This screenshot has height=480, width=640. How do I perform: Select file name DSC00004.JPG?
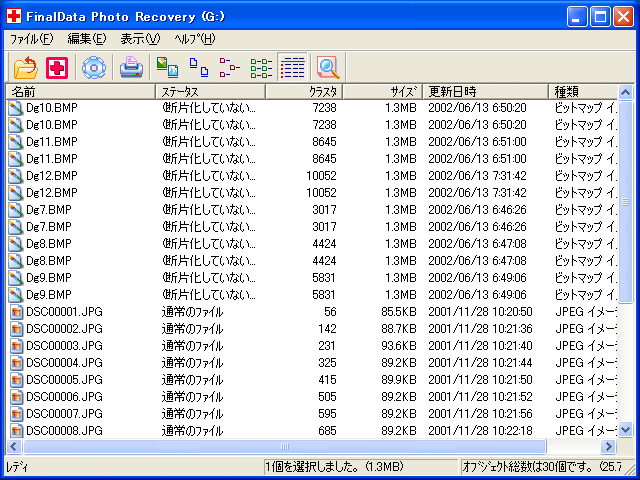(64, 363)
